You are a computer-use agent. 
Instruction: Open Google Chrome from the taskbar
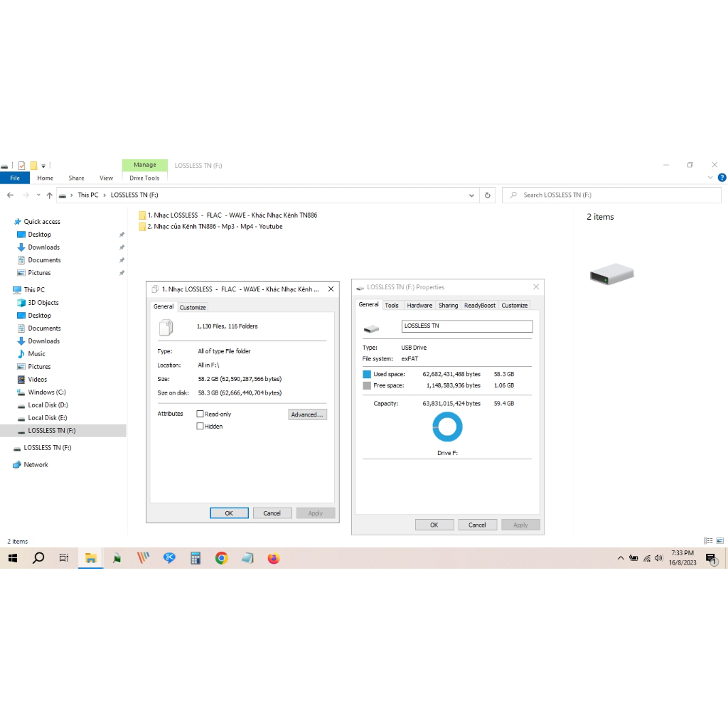pos(221,559)
